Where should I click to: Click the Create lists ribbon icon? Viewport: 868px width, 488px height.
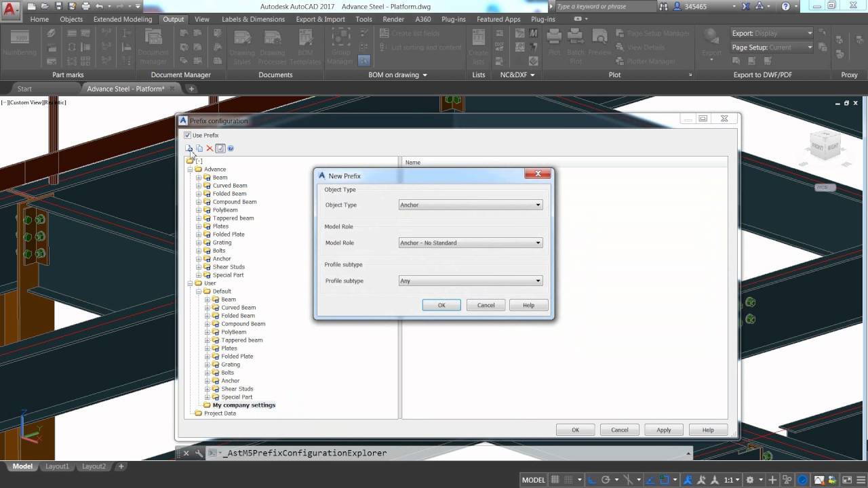(478, 46)
